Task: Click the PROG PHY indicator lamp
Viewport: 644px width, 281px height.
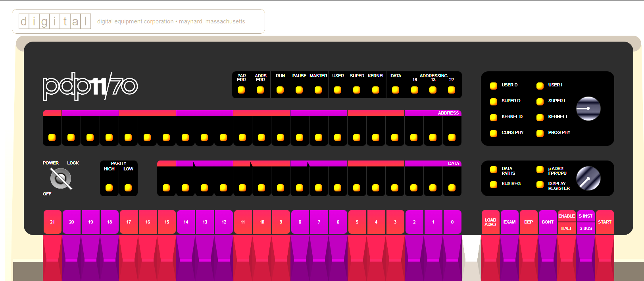Action: pos(540,133)
